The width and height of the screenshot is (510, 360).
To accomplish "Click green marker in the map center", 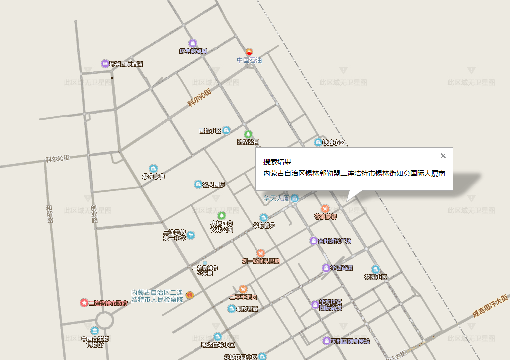I will click(x=222, y=215).
